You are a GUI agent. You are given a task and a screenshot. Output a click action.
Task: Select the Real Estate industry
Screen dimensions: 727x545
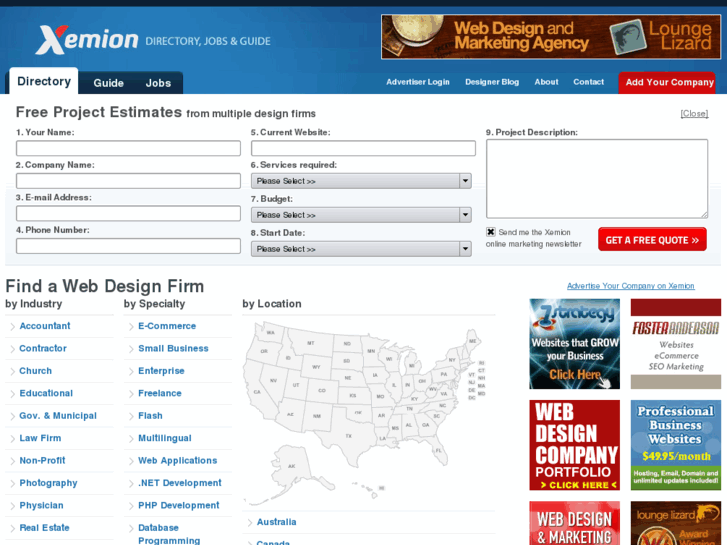coord(44,528)
